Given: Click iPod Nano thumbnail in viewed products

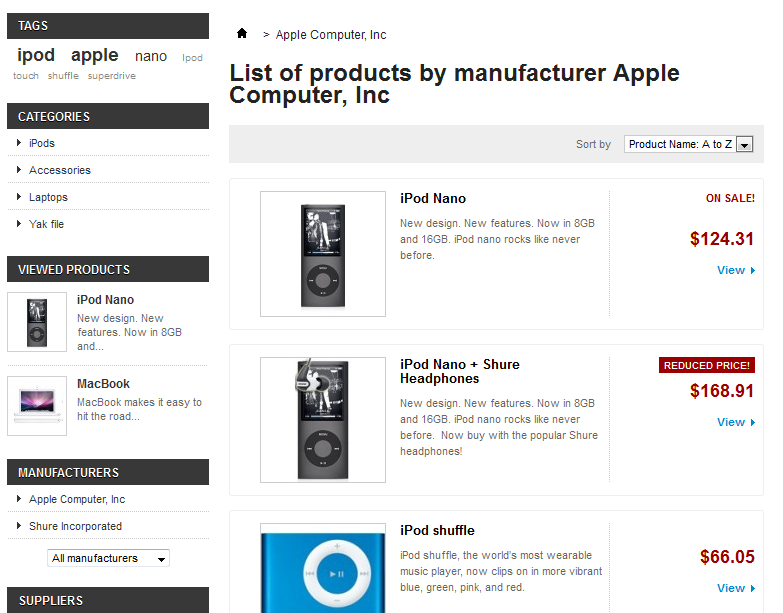Looking at the screenshot, I should pos(37,322).
